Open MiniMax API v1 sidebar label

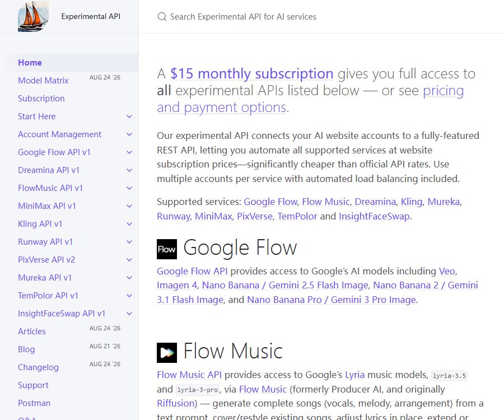point(47,206)
